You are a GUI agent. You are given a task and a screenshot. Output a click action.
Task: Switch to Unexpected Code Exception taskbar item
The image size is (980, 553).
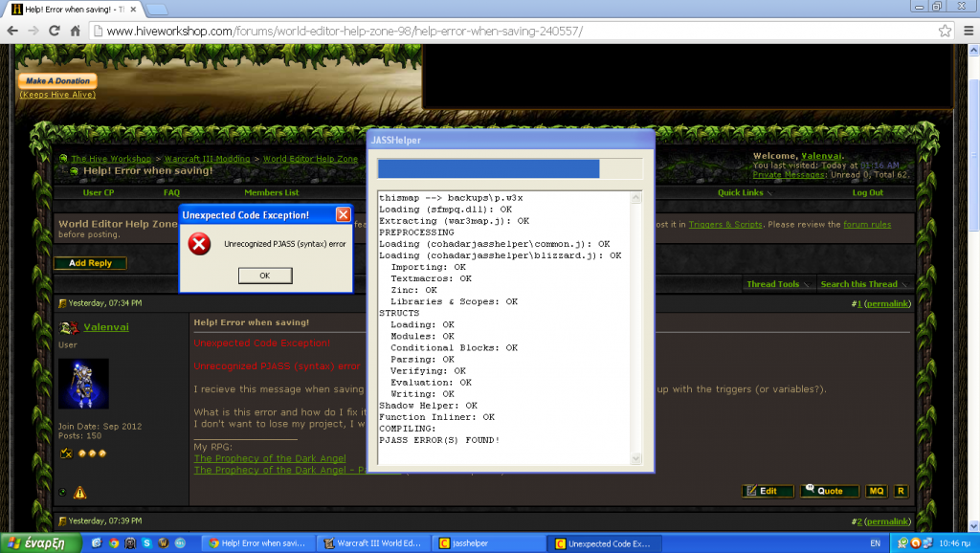pos(603,543)
